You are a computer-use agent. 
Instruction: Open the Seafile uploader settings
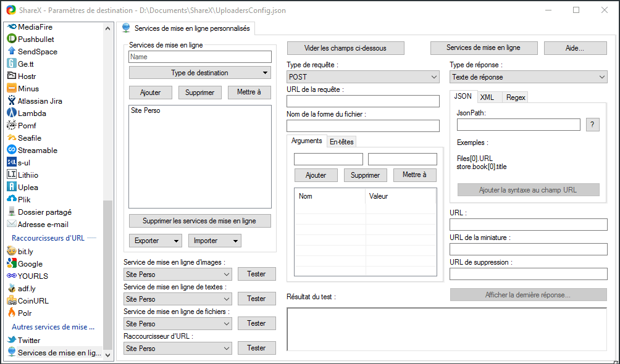pos(30,138)
